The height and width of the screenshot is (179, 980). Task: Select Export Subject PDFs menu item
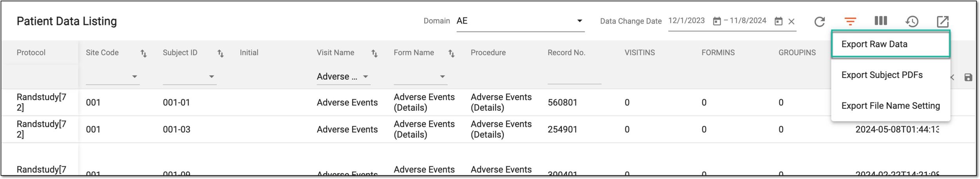[891, 75]
